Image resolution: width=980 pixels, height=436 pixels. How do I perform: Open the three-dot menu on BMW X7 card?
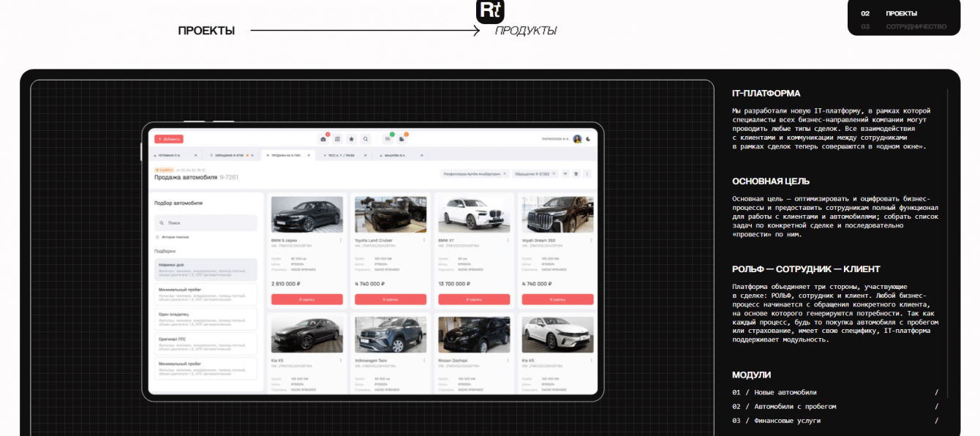(508, 240)
